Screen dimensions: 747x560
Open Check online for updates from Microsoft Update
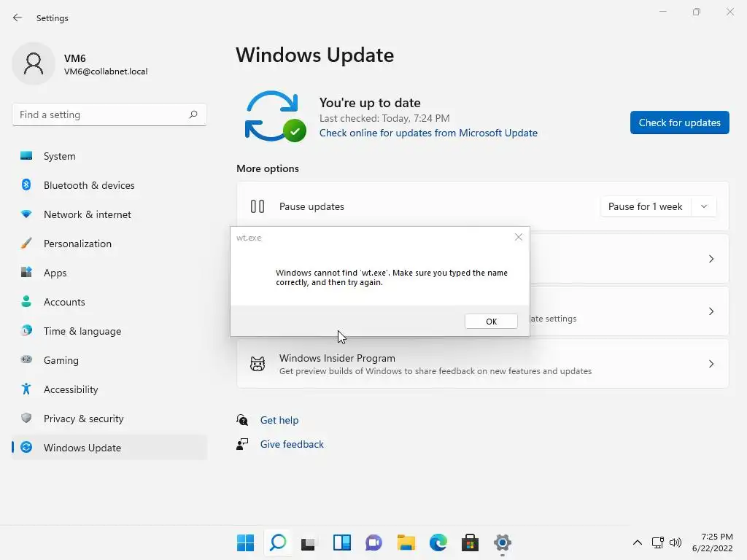point(428,133)
